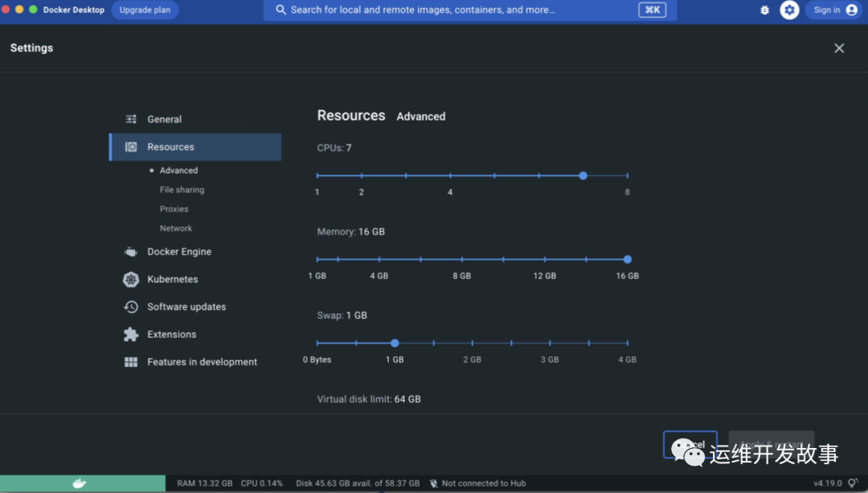This screenshot has width=868, height=493.
Task: Click the Features in development grid icon
Action: pyautogui.click(x=131, y=362)
